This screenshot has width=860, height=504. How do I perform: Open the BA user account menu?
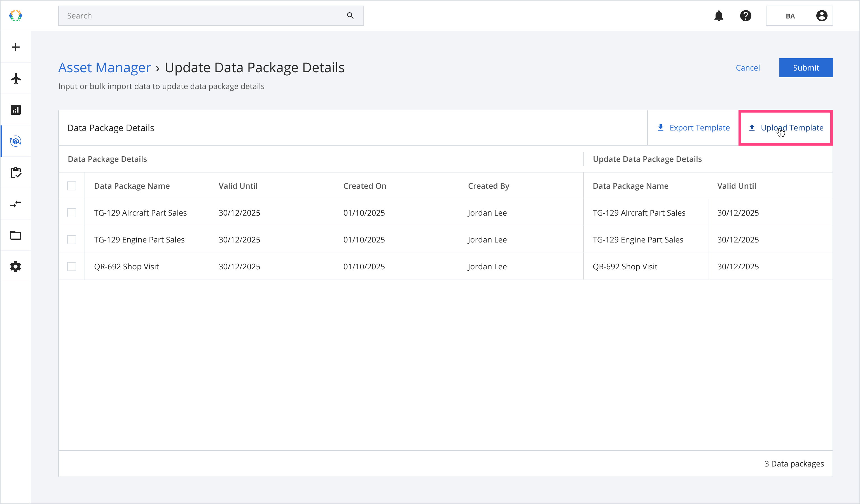pyautogui.click(x=799, y=16)
